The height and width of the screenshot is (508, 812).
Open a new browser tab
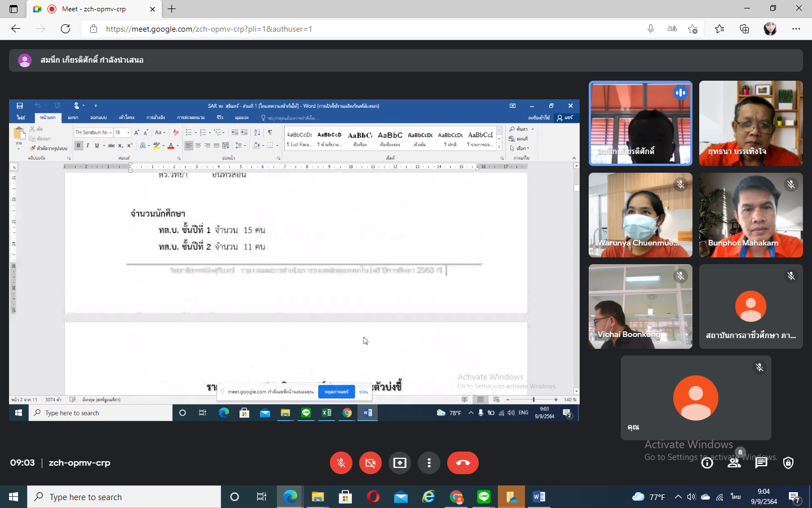point(172,9)
